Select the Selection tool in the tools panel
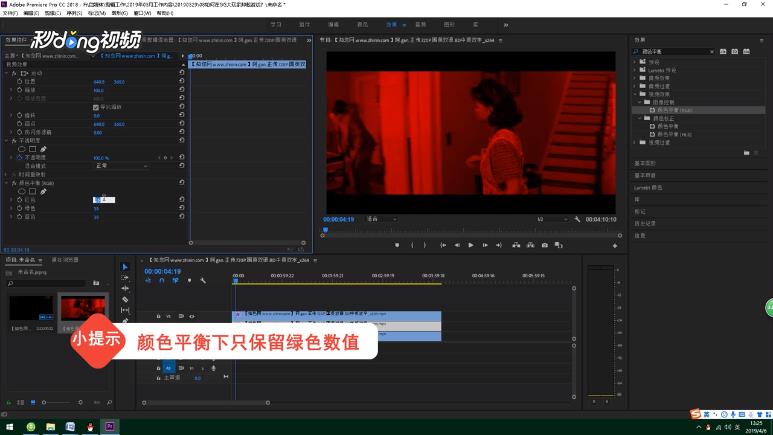 (125, 267)
